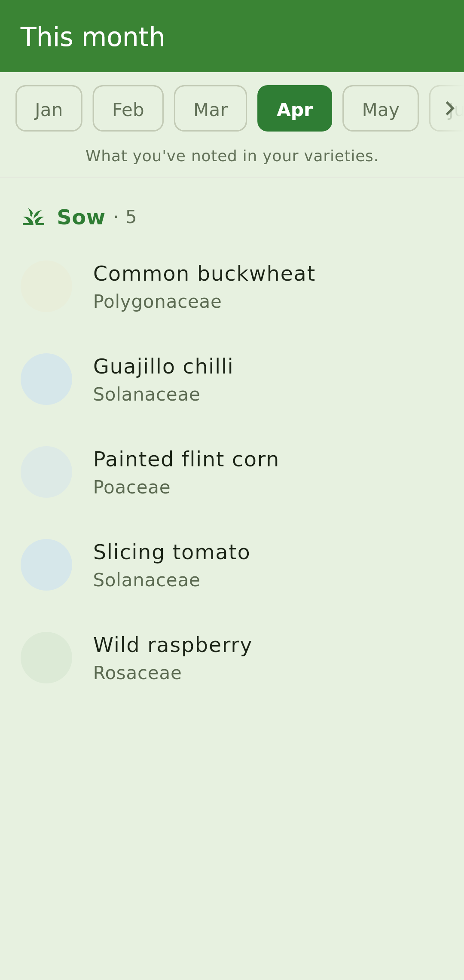Open the Wild raspberry variety
The width and height of the screenshot is (464, 980).
click(x=232, y=658)
